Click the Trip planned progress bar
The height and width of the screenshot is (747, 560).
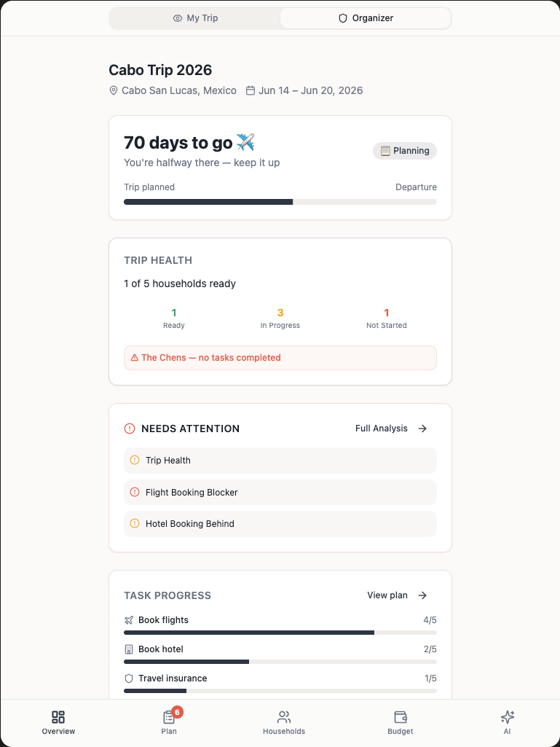pyautogui.click(x=280, y=202)
